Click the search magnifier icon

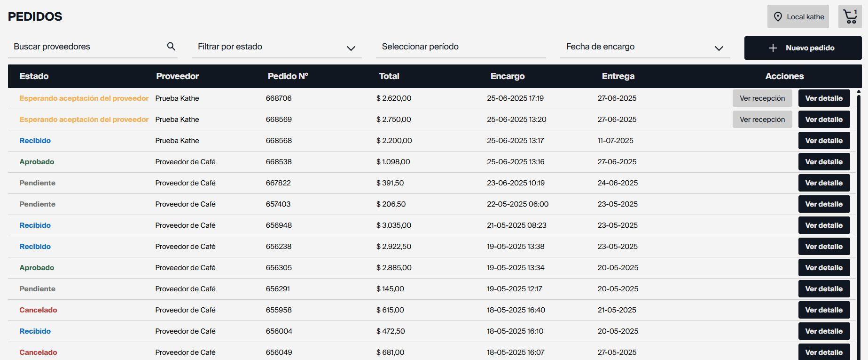coord(171,46)
